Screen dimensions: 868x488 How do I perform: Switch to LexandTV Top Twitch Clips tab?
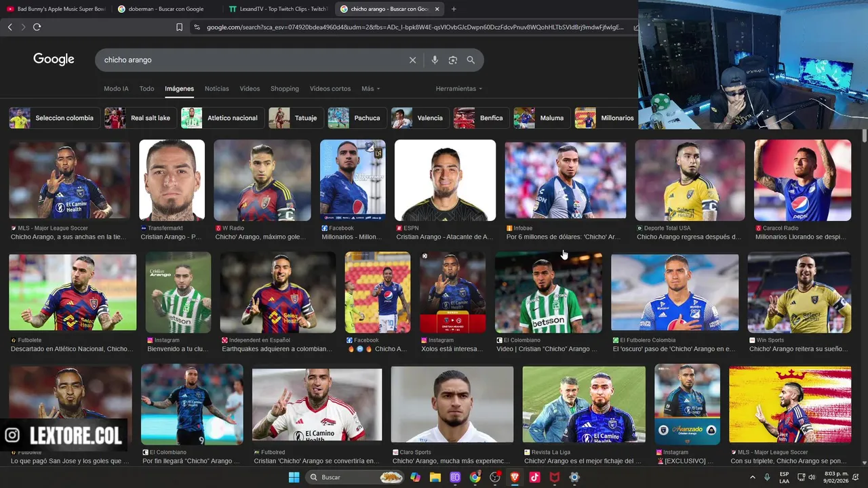(x=278, y=9)
